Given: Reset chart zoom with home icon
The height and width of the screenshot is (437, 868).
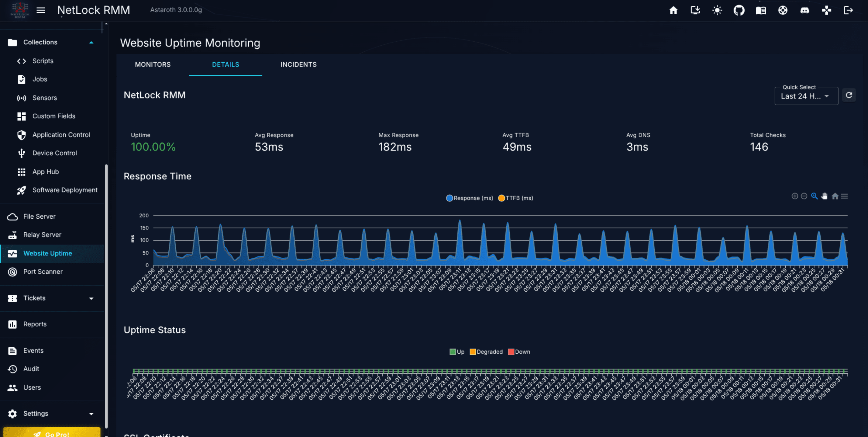Looking at the screenshot, I should pos(835,196).
